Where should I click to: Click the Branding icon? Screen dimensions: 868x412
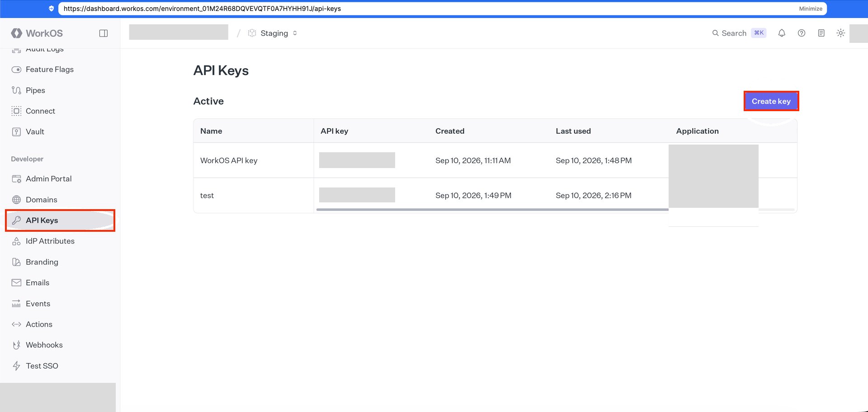pyautogui.click(x=16, y=262)
